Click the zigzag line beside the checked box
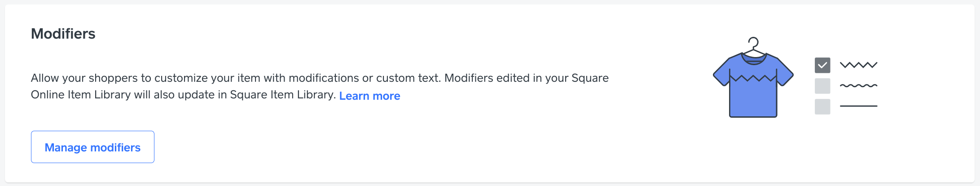The width and height of the screenshot is (980, 186). click(858, 65)
